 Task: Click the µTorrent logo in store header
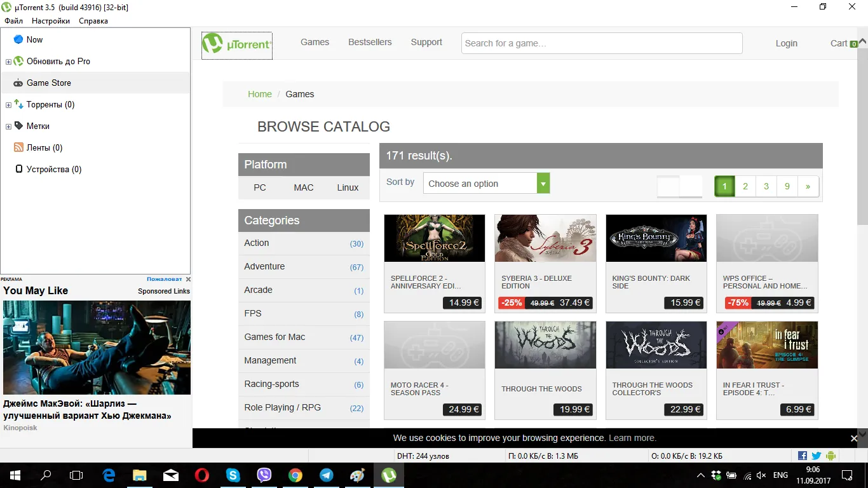click(x=237, y=45)
